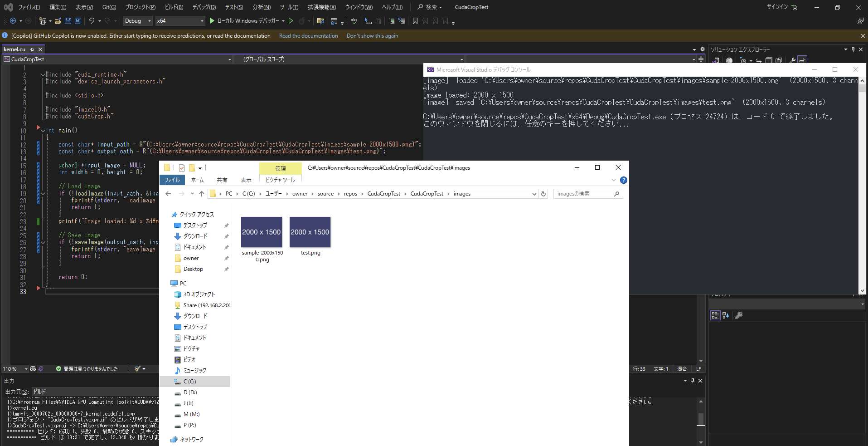868x446 pixels.
Task: Open the ツール(T) menu
Action: click(289, 7)
